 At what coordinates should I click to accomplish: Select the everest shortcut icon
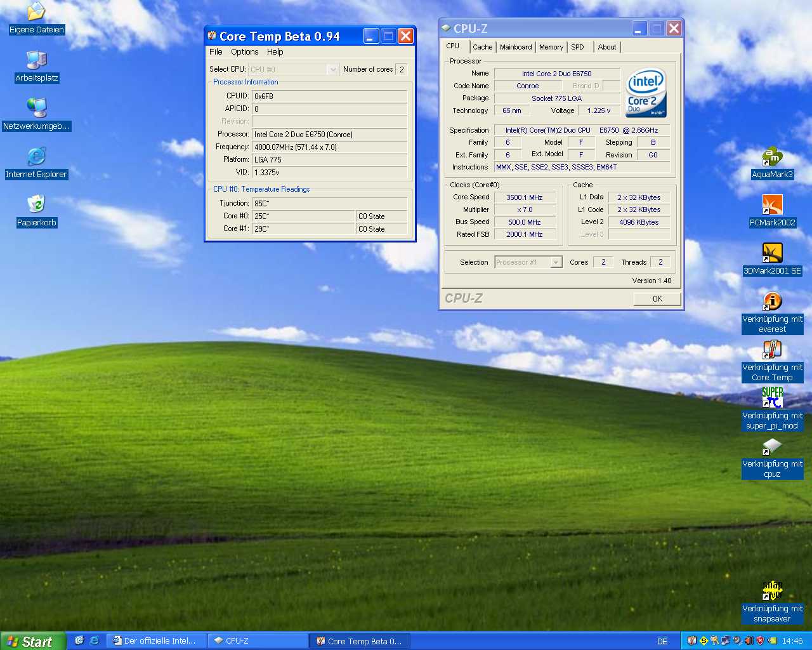click(772, 312)
